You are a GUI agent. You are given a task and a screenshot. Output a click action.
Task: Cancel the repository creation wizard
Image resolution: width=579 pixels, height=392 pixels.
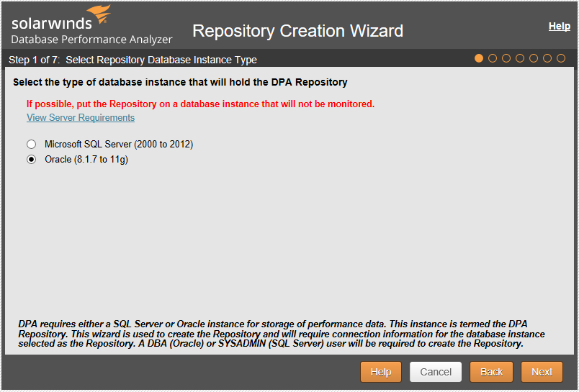coord(436,372)
